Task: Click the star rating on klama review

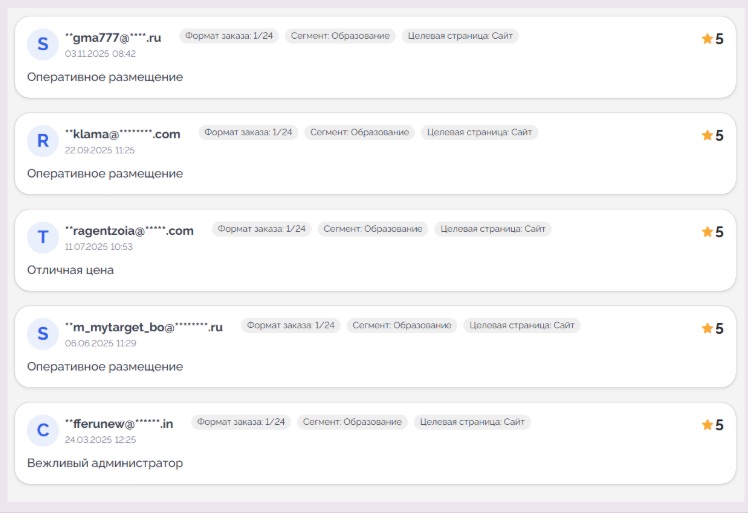Action: click(712, 135)
